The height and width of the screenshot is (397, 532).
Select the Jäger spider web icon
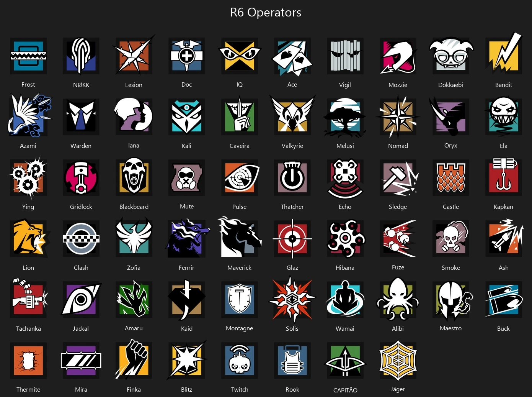[398, 361]
